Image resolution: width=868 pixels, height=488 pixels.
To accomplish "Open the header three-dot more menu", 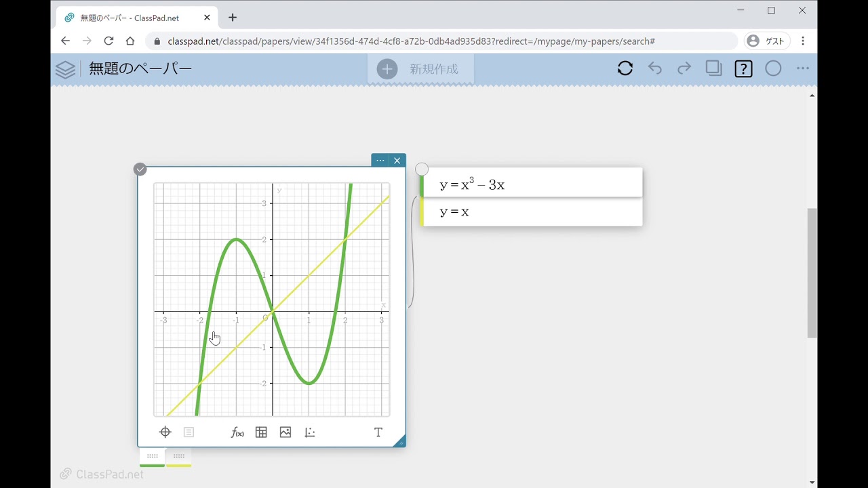I will click(x=803, y=68).
